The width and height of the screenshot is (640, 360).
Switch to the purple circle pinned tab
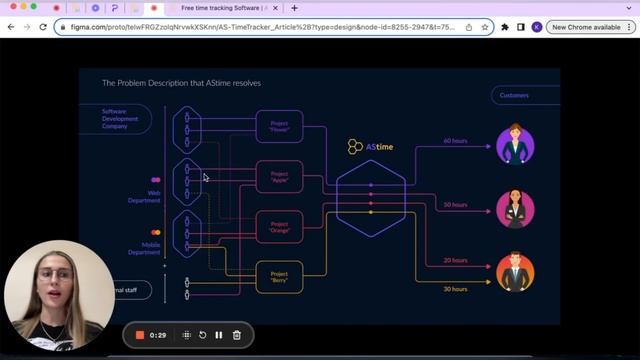pos(95,8)
